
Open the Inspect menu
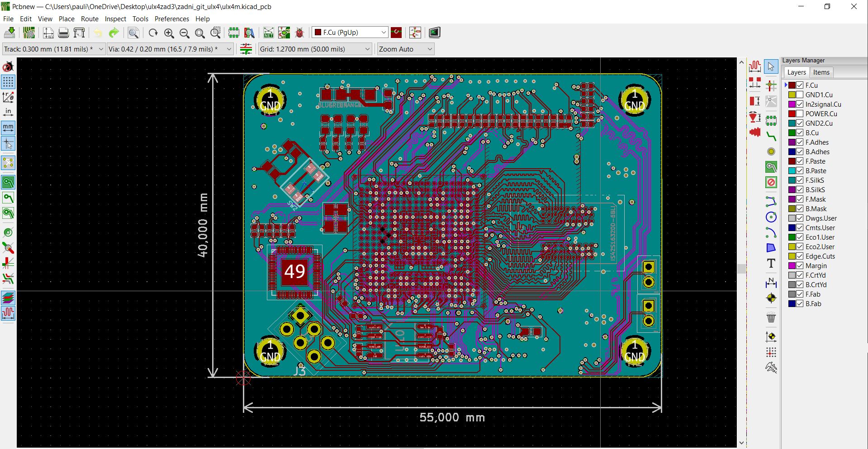point(115,19)
